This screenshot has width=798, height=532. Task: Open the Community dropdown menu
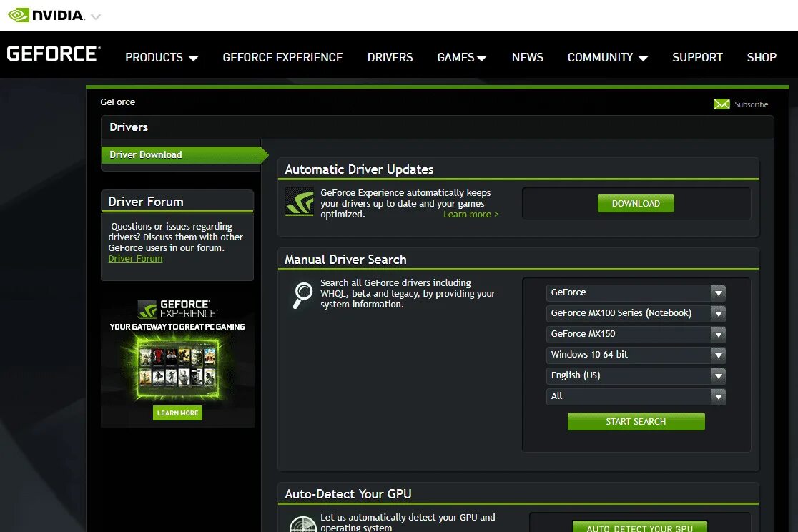point(608,57)
